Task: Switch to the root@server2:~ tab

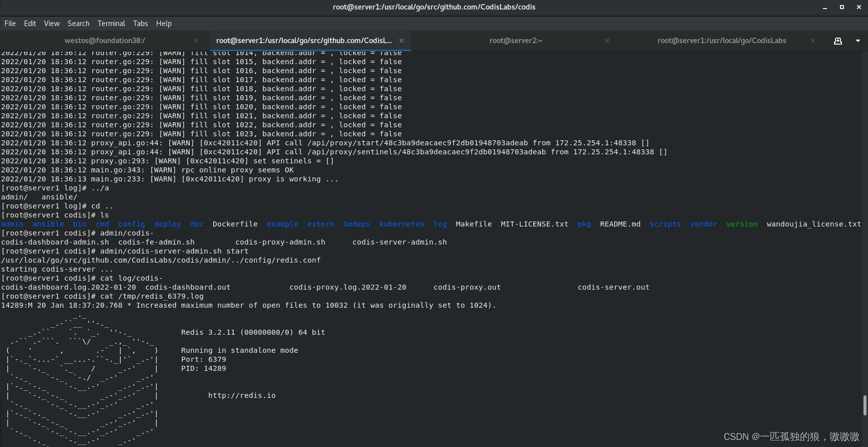Action: (516, 41)
